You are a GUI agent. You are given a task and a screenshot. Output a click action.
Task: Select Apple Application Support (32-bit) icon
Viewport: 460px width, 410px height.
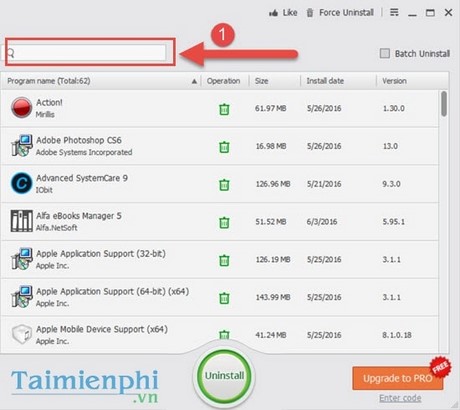[x=22, y=259]
